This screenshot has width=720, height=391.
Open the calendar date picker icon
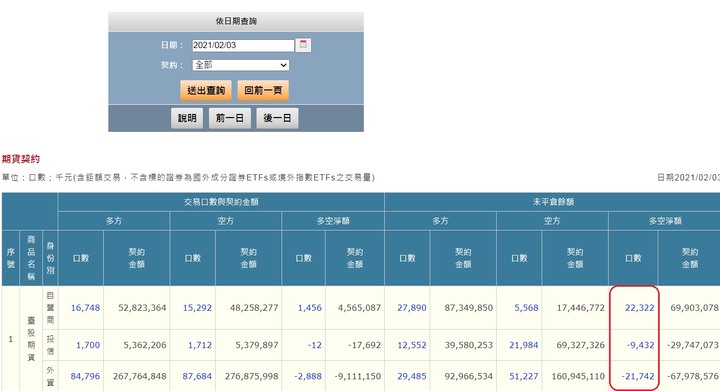tap(303, 45)
